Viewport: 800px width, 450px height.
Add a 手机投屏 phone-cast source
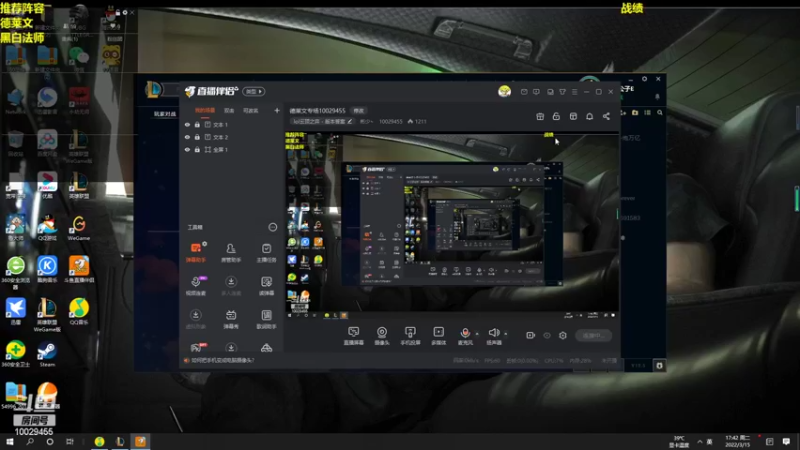[x=410, y=336]
